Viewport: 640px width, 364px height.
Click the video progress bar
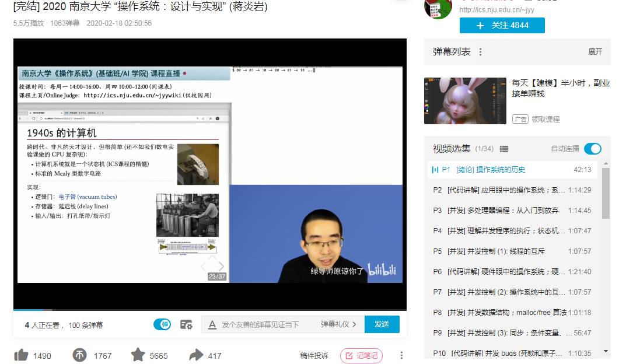pyautogui.click(x=210, y=310)
